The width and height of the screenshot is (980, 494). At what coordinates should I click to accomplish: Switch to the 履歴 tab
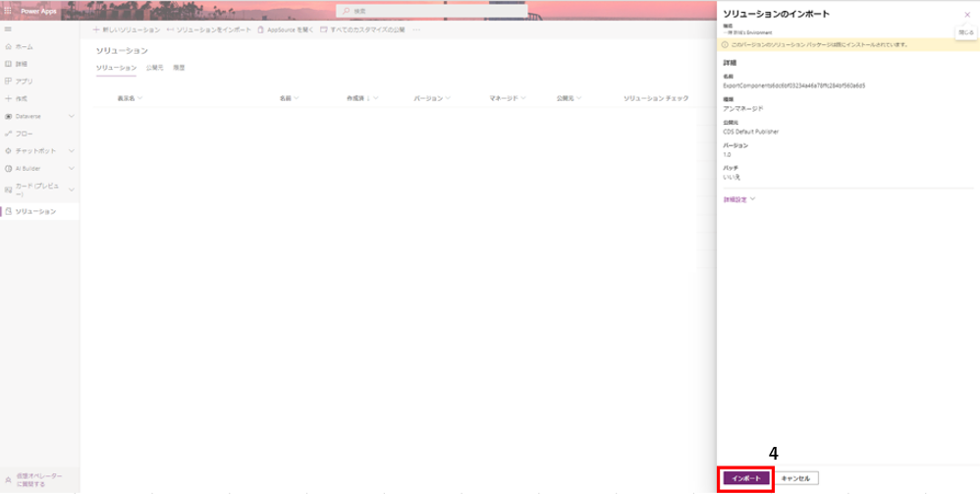tap(179, 68)
